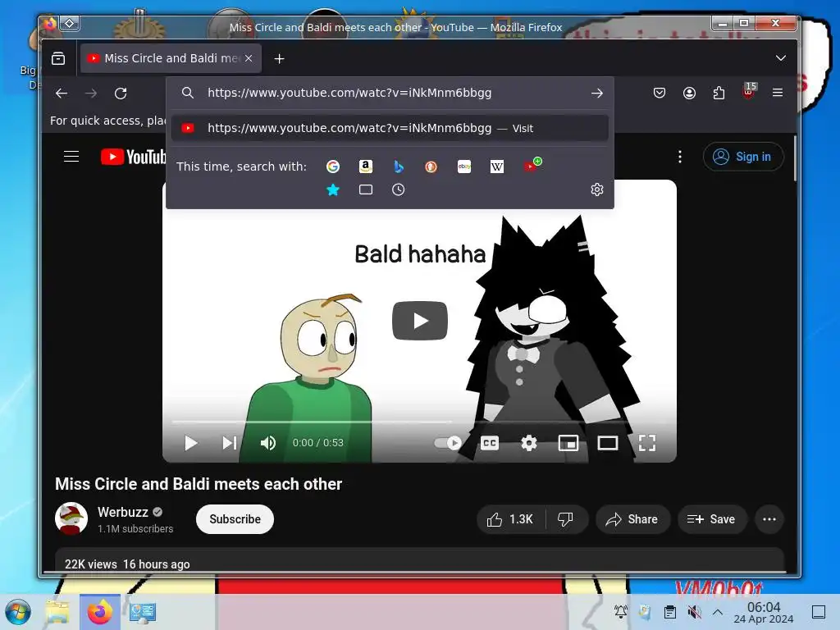Image resolution: width=840 pixels, height=630 pixels.
Task: Click the YouTube logo
Action: pos(134,157)
